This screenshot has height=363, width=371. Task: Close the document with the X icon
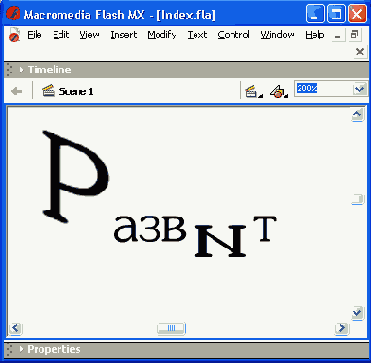coord(360,52)
